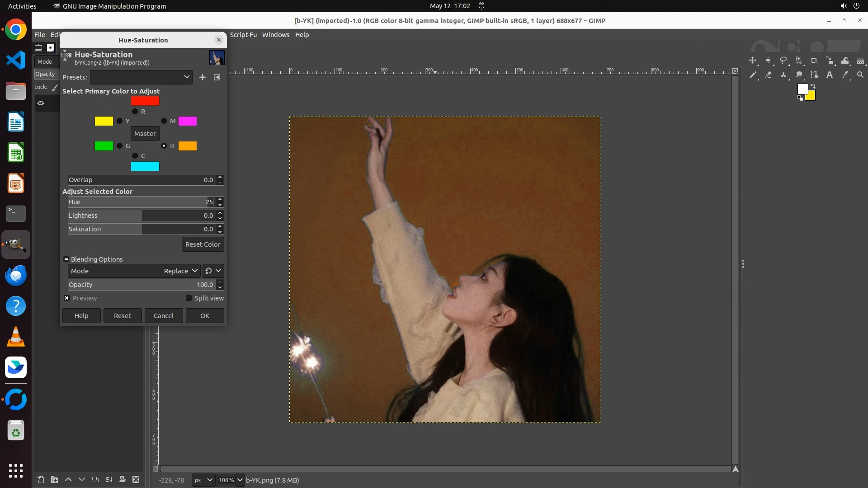Open the Presets dropdown
The height and width of the screenshot is (488, 868).
click(x=141, y=77)
